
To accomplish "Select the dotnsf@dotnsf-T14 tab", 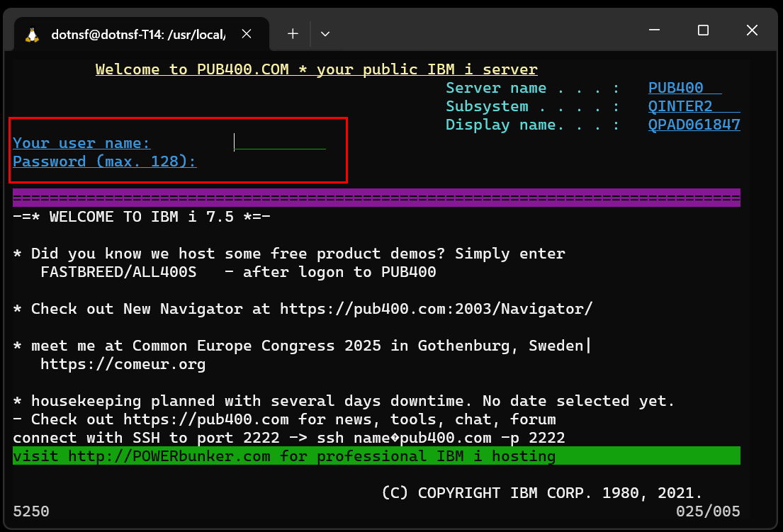I will pyautogui.click(x=142, y=34).
